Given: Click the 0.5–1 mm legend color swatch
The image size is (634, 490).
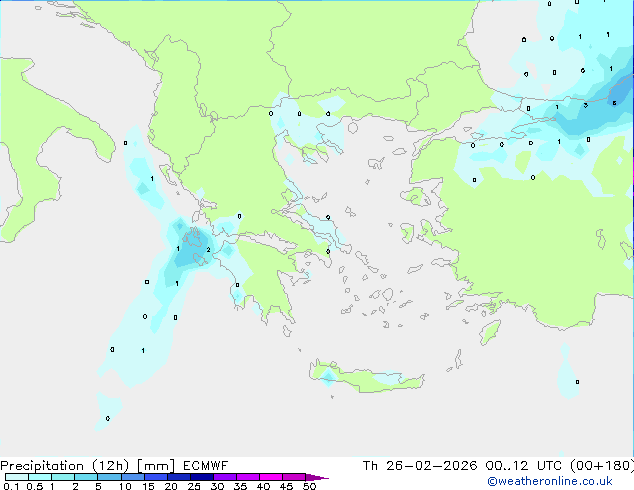Looking at the screenshot, I should (40, 477).
